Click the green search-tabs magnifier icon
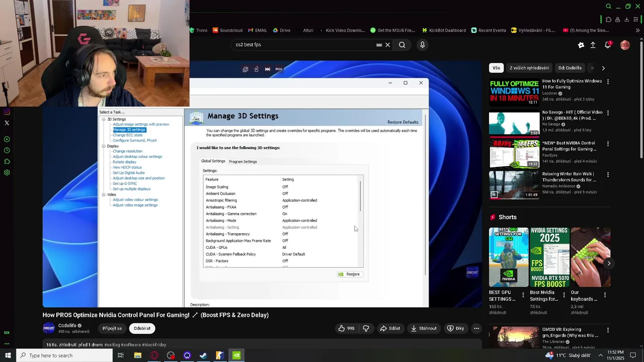Viewport: 644px width, 362px height. point(608,7)
